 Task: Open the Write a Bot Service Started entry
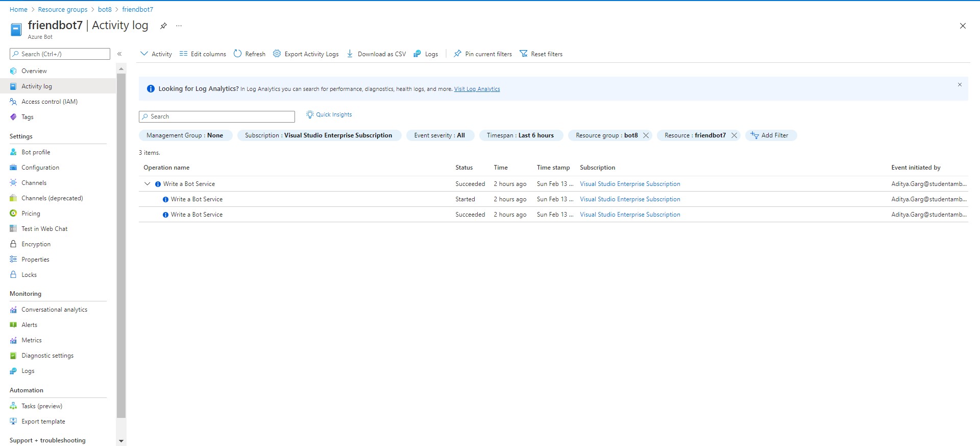point(197,199)
